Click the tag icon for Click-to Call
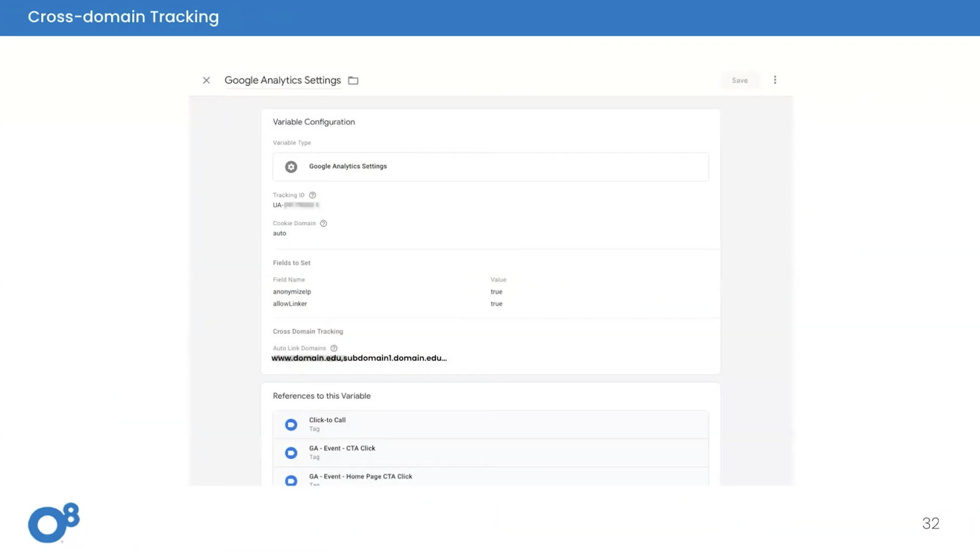The height and width of the screenshot is (552, 980). 292,425
